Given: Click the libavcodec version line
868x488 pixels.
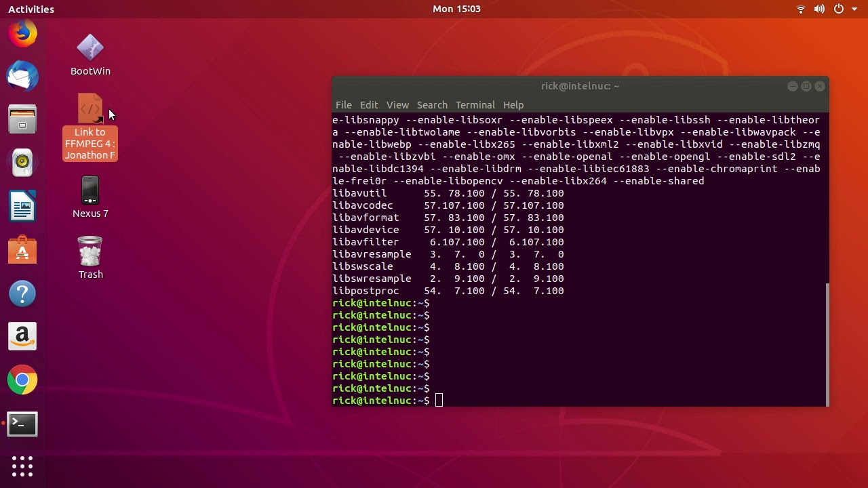Looking at the screenshot, I should point(448,205).
